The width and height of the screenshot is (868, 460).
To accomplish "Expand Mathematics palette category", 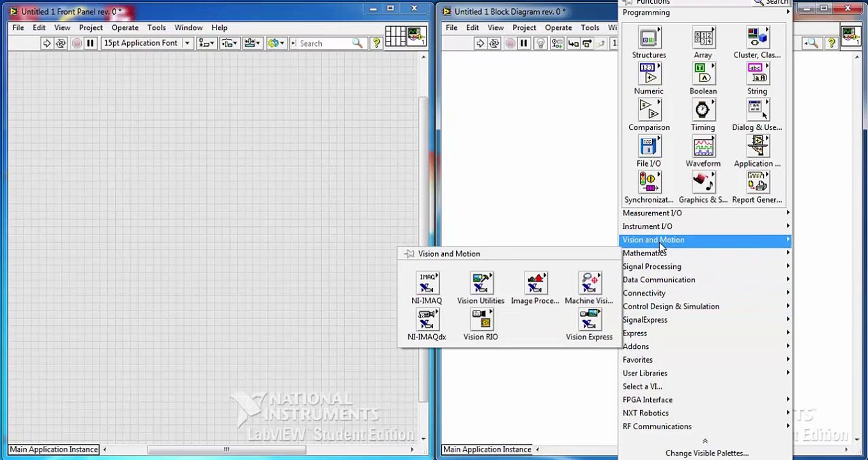I will [x=706, y=253].
